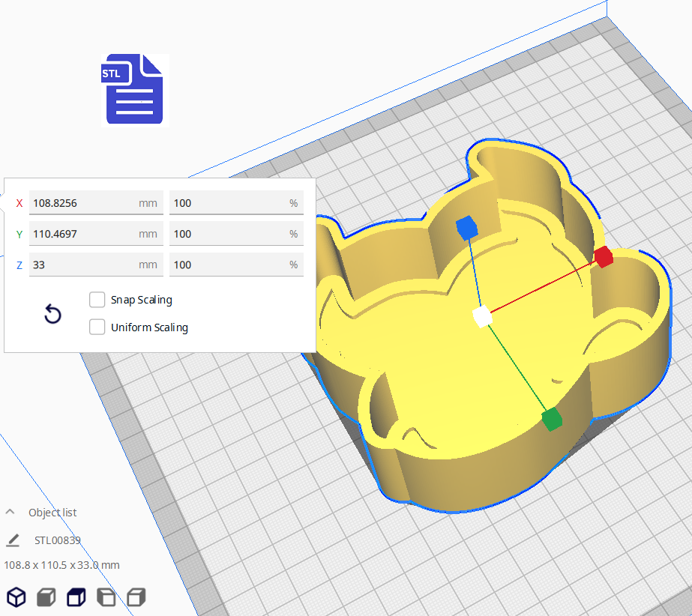692x616 pixels.
Task: Click the blue Z-axis scale handle
Action: 466,227
